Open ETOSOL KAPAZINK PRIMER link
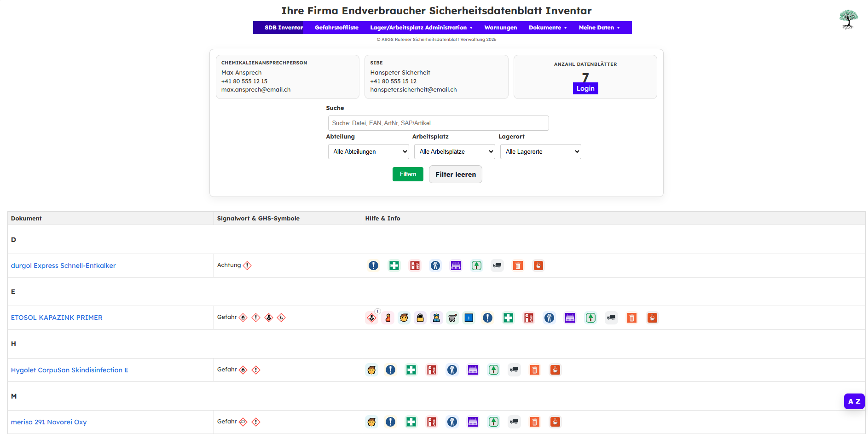Screen dimensions: 868x434 (x=57, y=318)
